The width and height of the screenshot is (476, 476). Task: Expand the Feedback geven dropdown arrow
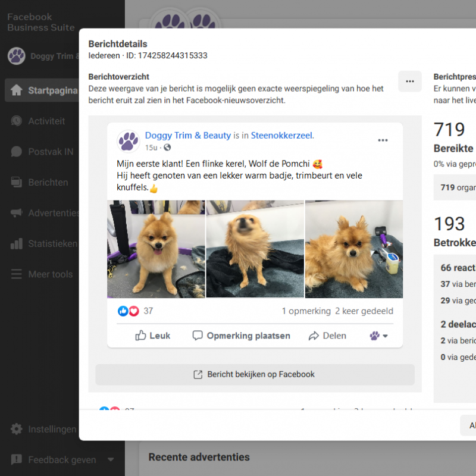pyautogui.click(x=111, y=459)
